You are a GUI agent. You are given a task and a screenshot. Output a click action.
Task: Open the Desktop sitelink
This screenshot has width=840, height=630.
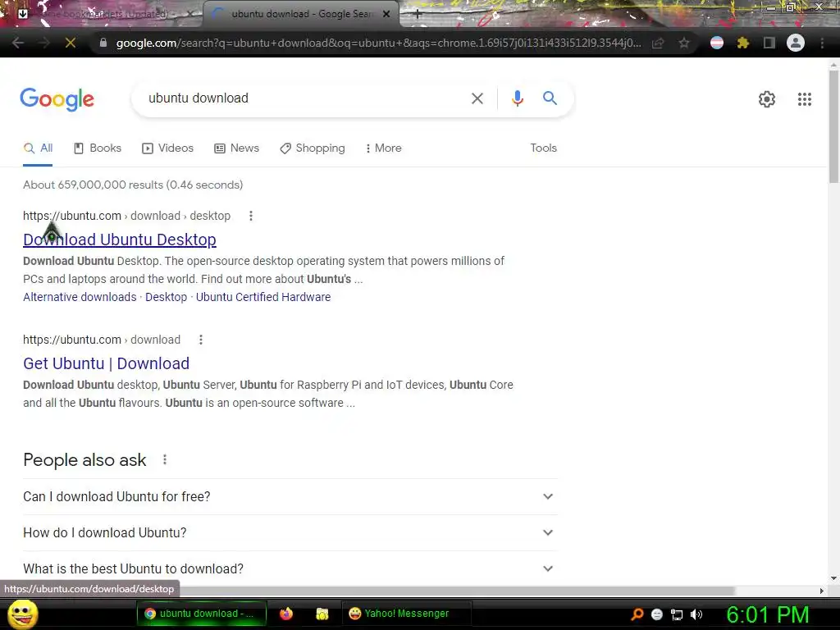(x=166, y=297)
